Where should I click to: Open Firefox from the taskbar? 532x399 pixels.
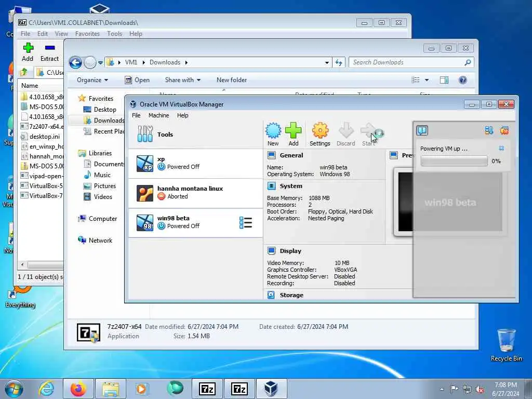(78, 389)
